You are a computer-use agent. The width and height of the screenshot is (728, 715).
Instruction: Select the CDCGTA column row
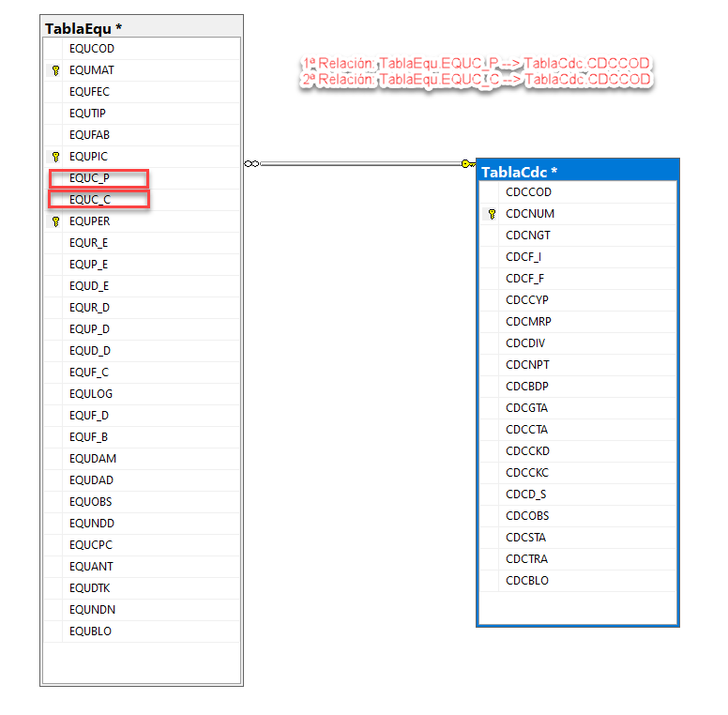point(578,408)
